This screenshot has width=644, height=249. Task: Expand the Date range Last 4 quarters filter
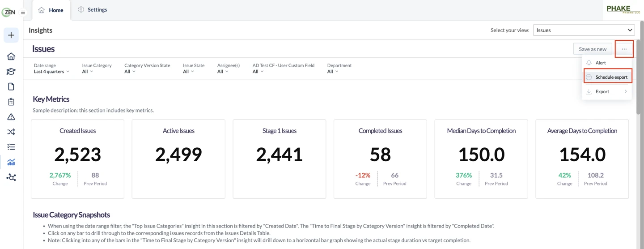coord(51,69)
